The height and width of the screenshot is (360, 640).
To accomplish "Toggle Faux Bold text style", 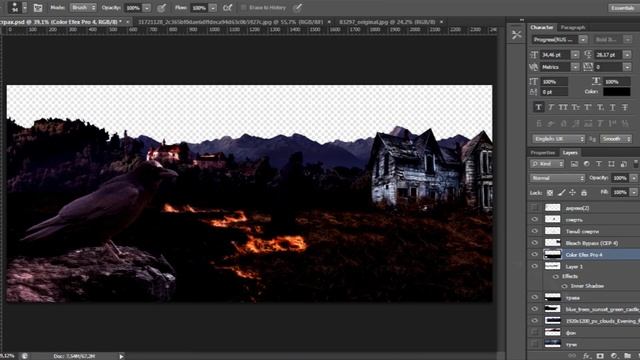I will [538, 107].
